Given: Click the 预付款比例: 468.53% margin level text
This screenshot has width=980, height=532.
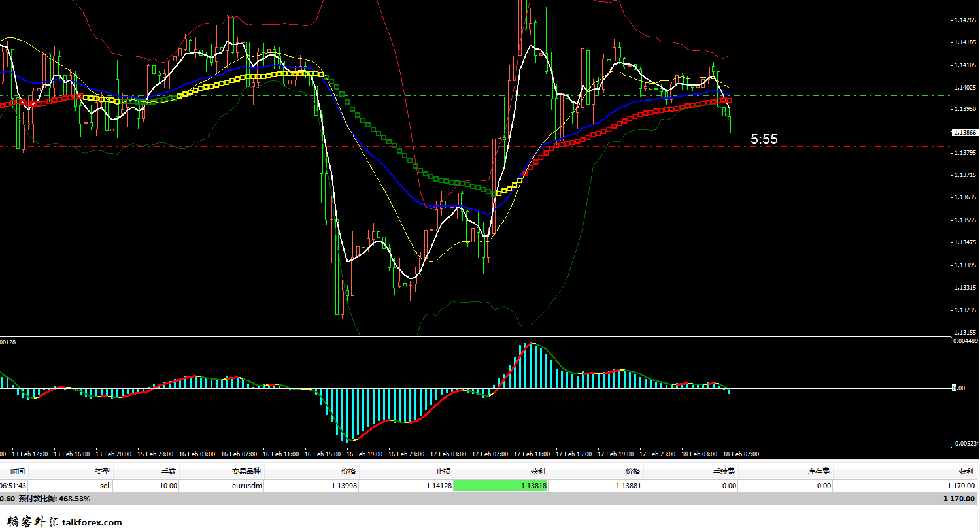Looking at the screenshot, I should [54, 499].
